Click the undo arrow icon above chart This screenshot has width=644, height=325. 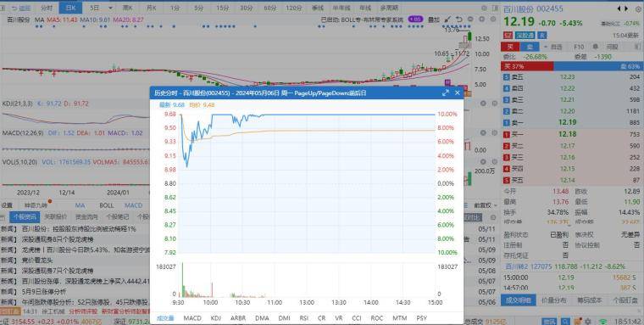tap(459, 19)
